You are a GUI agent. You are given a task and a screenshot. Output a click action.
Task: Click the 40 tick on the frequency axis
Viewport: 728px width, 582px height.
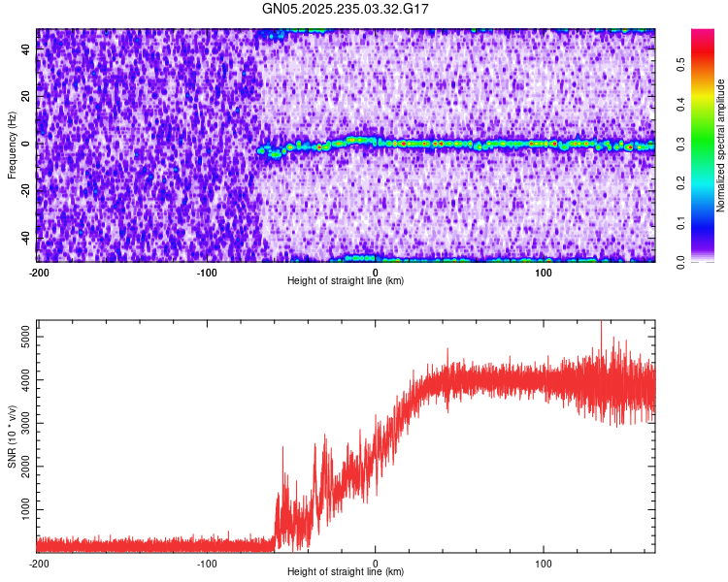[27, 50]
